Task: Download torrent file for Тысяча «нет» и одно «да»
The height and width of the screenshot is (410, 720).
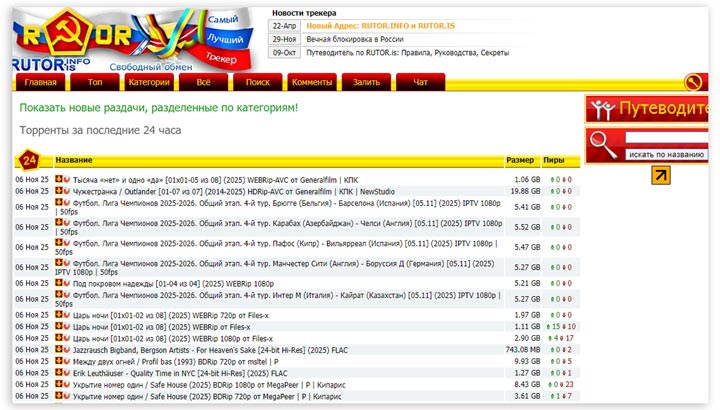Action: [x=59, y=179]
